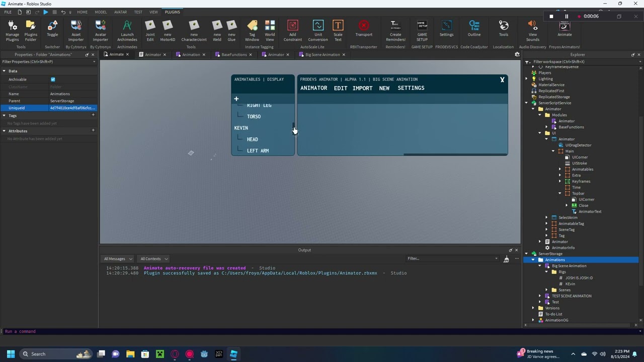Expand the Keyframes node in Explorer
Image resolution: width=644 pixels, height=362 pixels.
pyautogui.click(x=560, y=182)
